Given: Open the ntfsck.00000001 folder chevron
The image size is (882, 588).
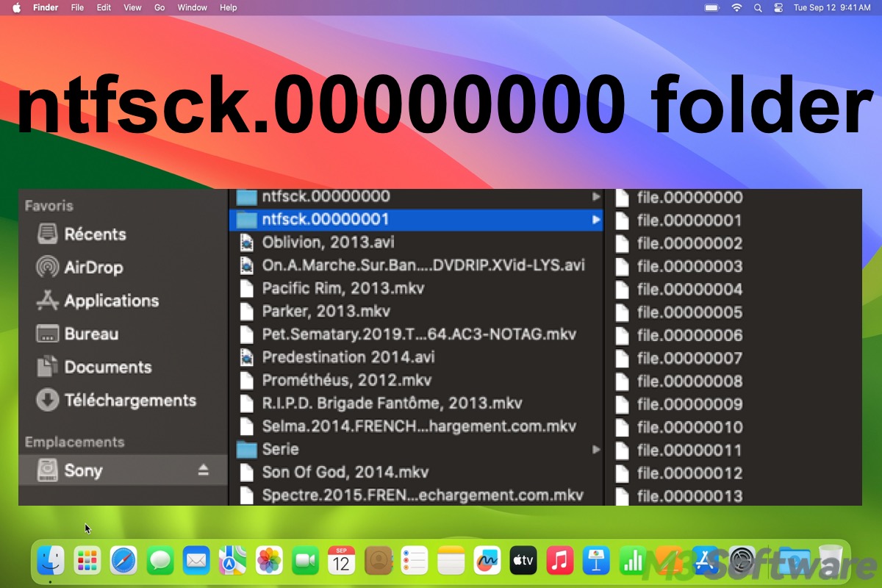Looking at the screenshot, I should click(x=595, y=219).
